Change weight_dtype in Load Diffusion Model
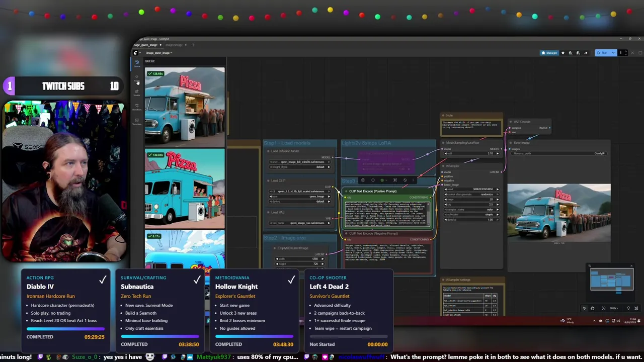644x362 pixels. point(300,167)
